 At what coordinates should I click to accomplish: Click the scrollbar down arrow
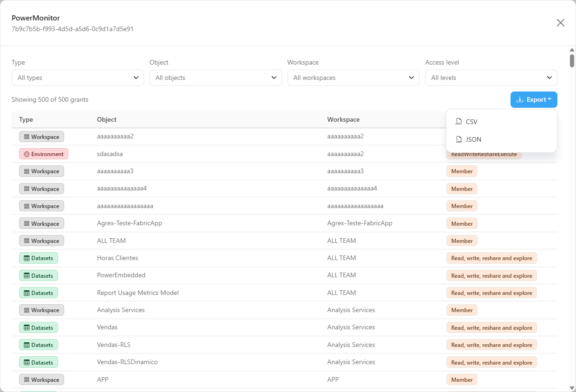click(572, 388)
